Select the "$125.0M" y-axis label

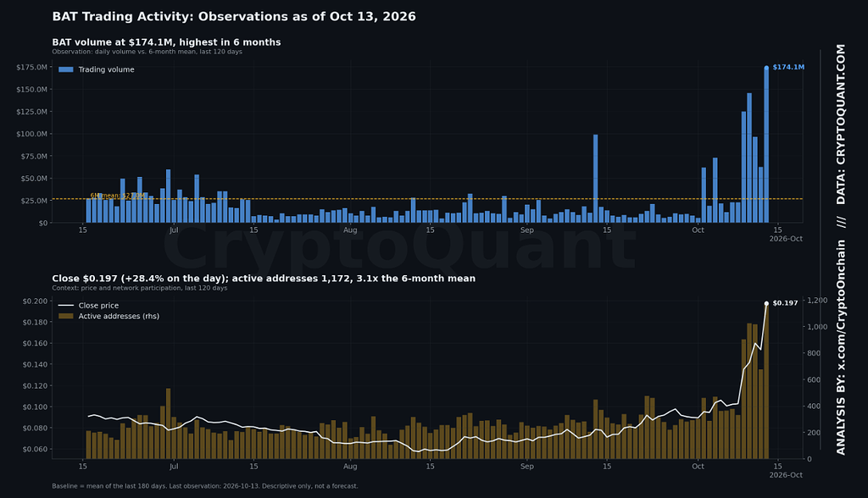pos(31,112)
